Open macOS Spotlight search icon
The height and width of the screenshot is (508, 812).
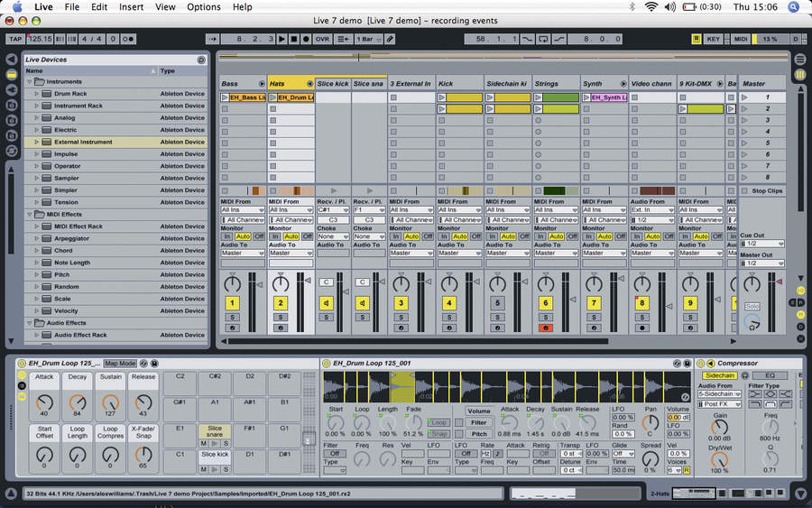pyautogui.click(x=793, y=6)
